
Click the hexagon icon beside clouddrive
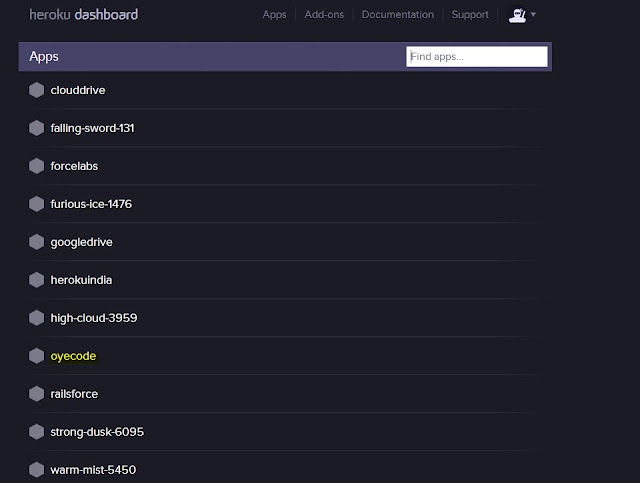point(36,90)
